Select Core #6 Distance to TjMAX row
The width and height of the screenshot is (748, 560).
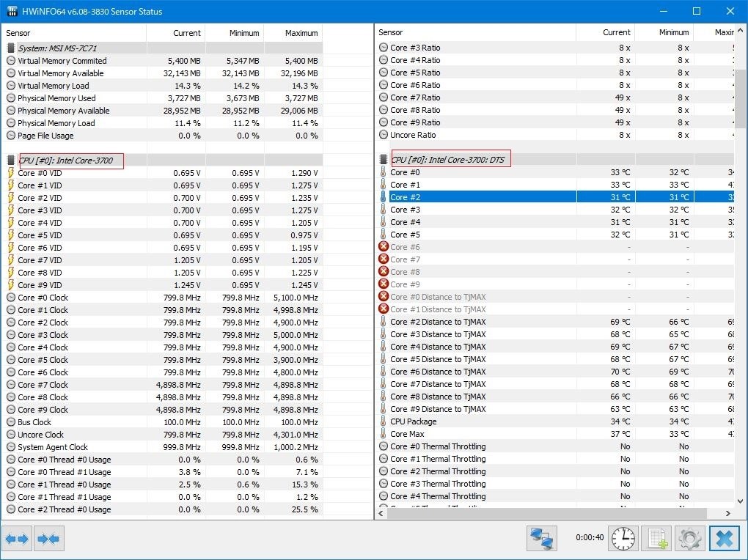555,372
